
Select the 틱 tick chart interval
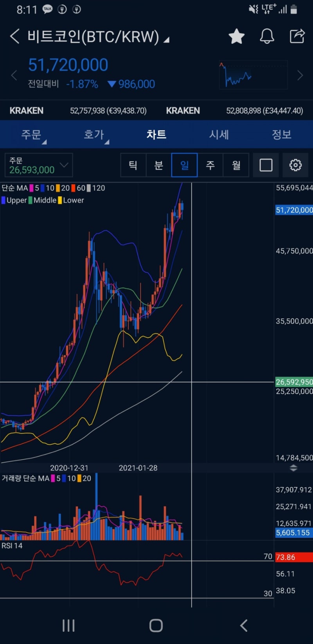(133, 165)
